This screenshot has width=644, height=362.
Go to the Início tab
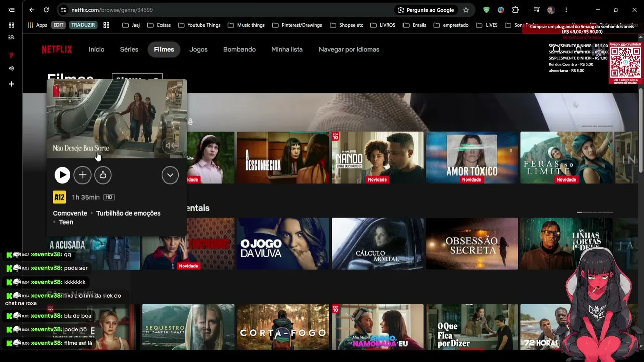pos(96,49)
